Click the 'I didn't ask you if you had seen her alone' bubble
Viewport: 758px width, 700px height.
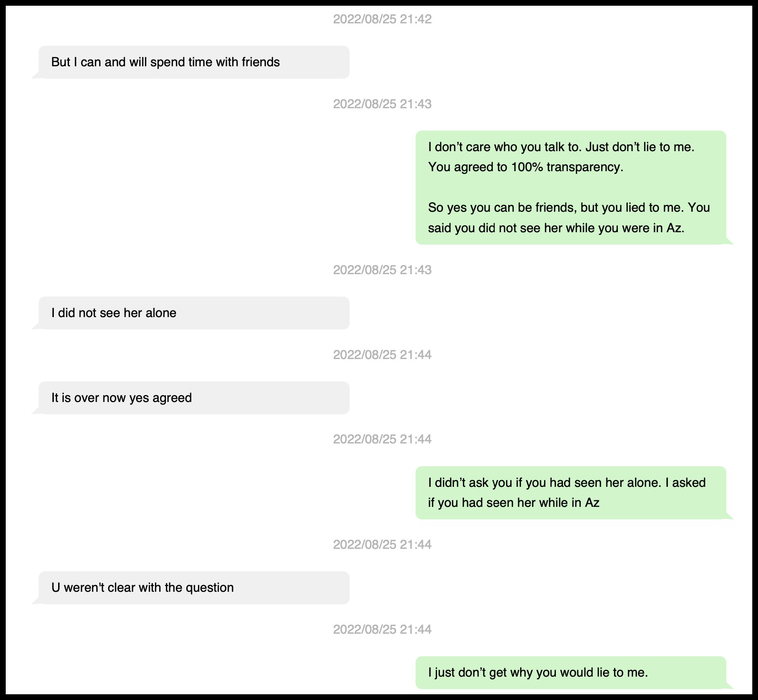click(570, 493)
